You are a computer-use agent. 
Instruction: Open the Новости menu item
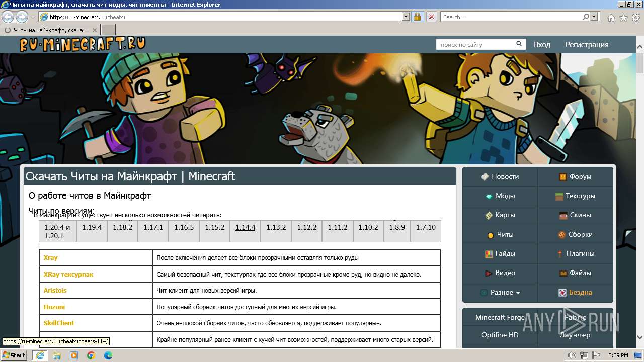pos(500,176)
